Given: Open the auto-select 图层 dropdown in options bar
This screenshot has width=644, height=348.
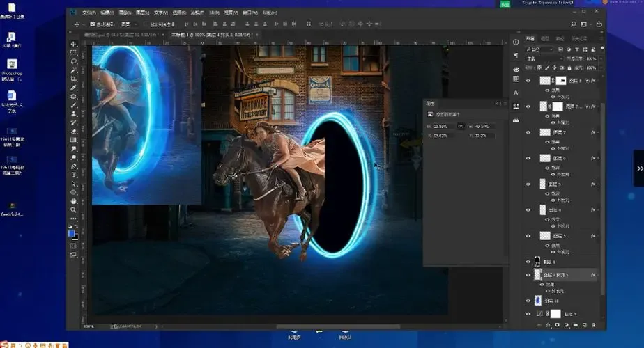Looking at the screenshot, I should 130,24.
